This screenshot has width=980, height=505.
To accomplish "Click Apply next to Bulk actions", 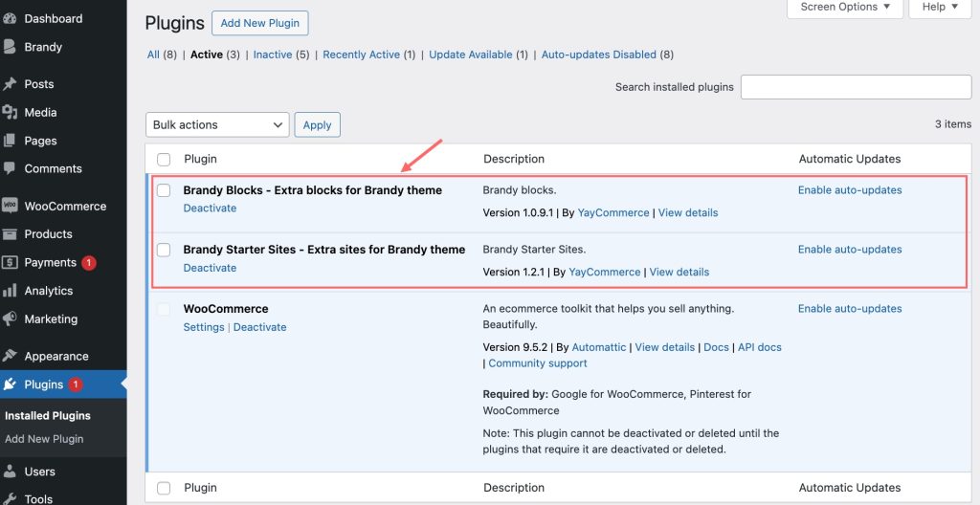I will [318, 125].
